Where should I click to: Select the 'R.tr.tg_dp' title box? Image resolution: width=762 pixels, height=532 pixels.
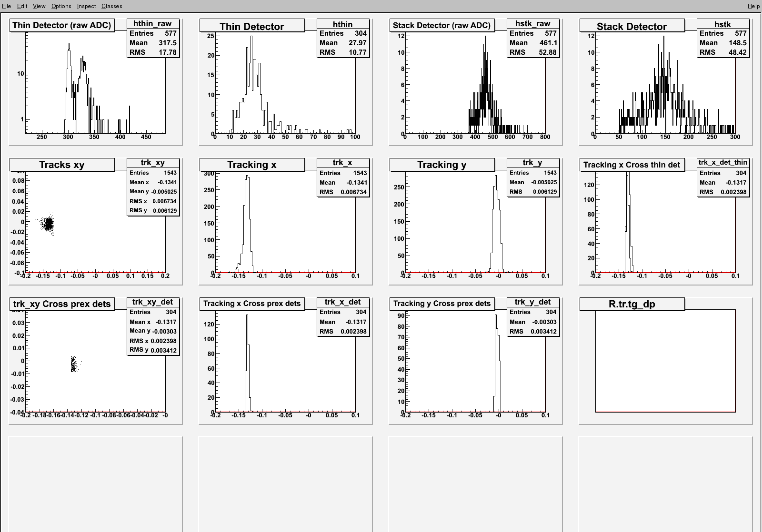[x=632, y=304]
